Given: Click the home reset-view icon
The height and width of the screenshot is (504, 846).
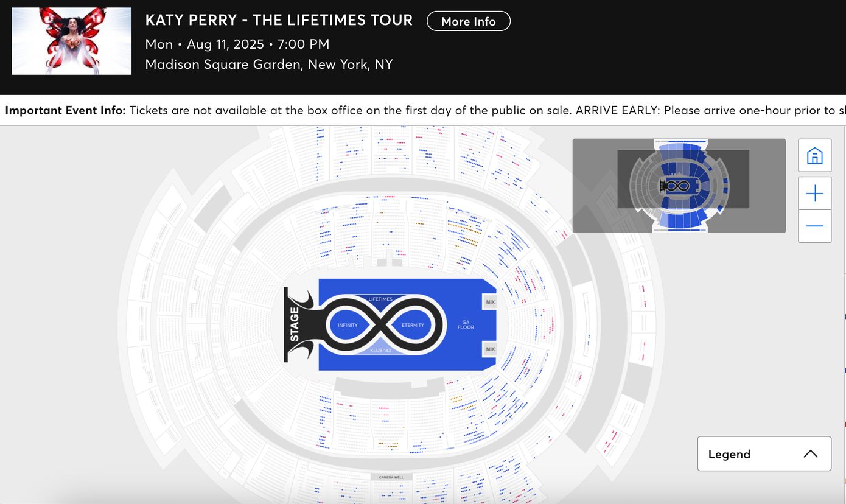Looking at the screenshot, I should 814,156.
